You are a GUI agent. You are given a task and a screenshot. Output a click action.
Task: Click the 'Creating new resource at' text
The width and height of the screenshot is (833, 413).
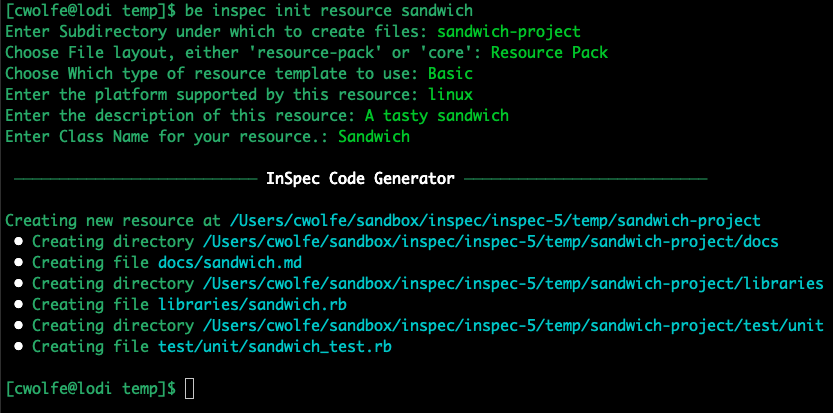click(x=113, y=221)
